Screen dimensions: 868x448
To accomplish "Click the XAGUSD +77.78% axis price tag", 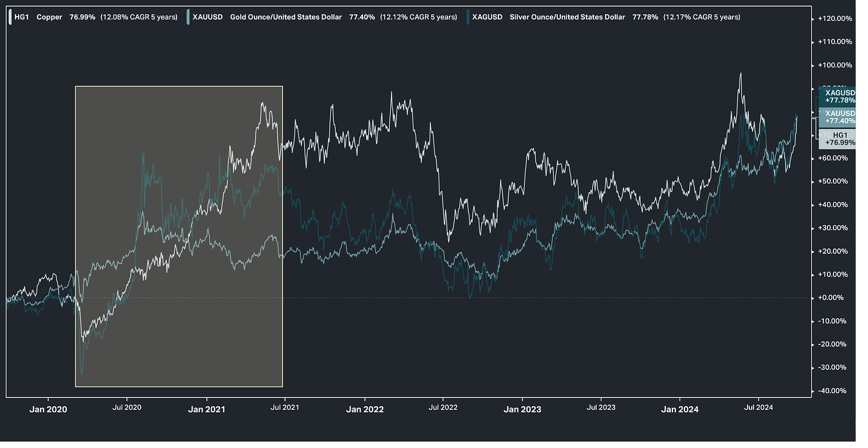I will pos(838,97).
